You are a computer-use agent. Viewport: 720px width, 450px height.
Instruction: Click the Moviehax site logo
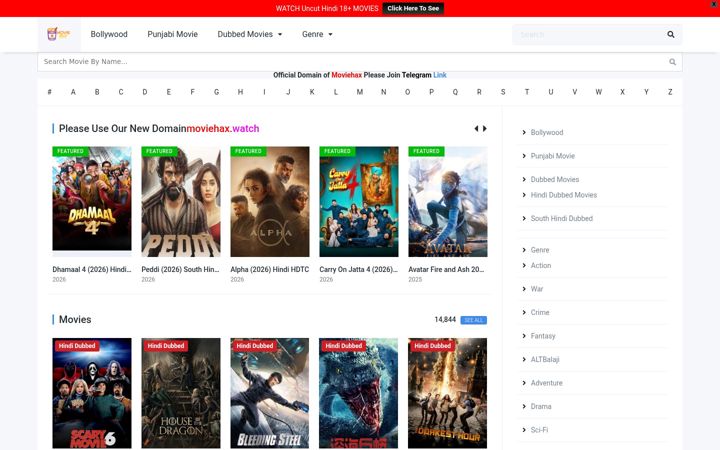pyautogui.click(x=58, y=34)
